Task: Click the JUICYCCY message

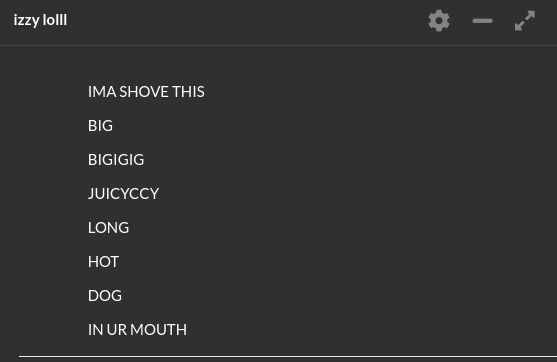Action: (123, 194)
